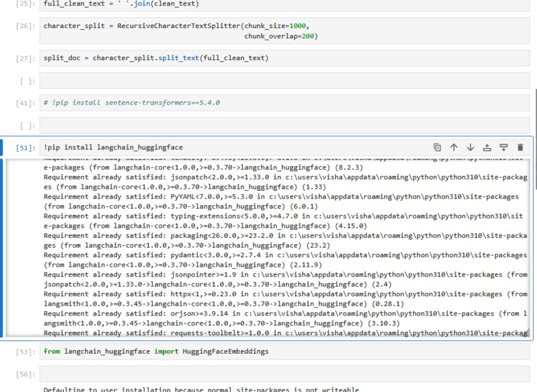The height and width of the screenshot is (392, 537).
Task: Click the requests-toolbelt requirement output line
Action: tap(285, 332)
